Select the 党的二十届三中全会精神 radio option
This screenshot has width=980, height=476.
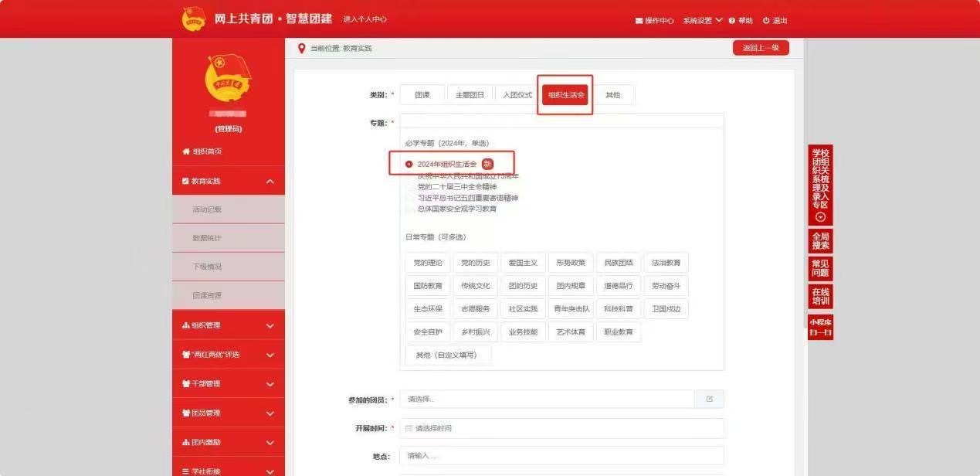point(409,187)
